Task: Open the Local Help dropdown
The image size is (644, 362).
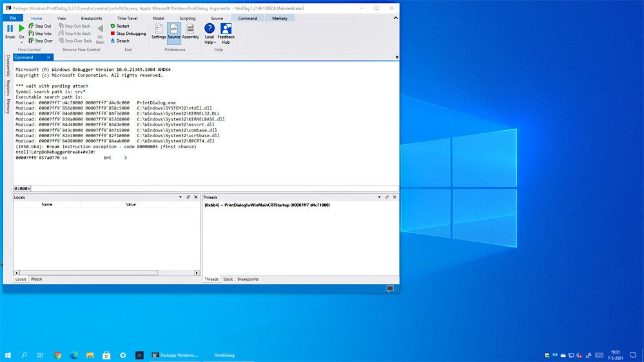Action: [210, 33]
